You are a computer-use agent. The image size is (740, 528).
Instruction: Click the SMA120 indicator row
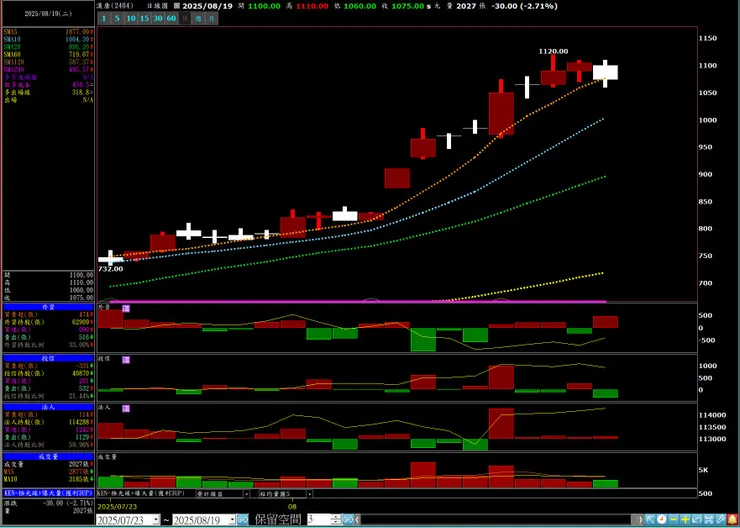point(48,62)
